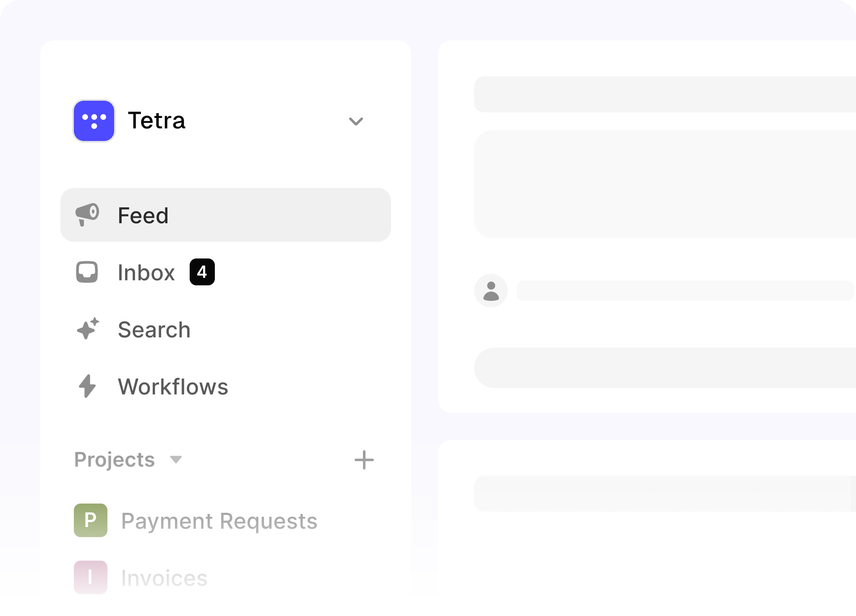Click the Search sparkle icon
856x616 pixels.
pos(88,329)
